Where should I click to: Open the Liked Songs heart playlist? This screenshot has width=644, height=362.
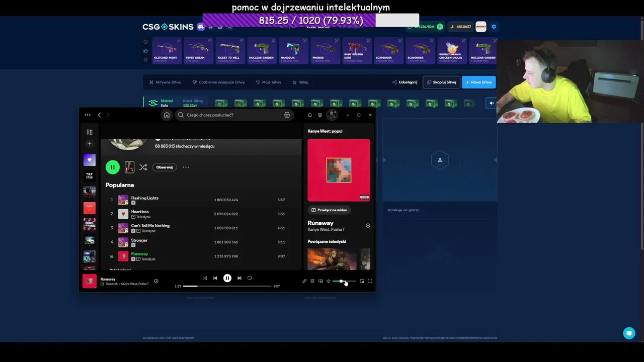(x=90, y=160)
